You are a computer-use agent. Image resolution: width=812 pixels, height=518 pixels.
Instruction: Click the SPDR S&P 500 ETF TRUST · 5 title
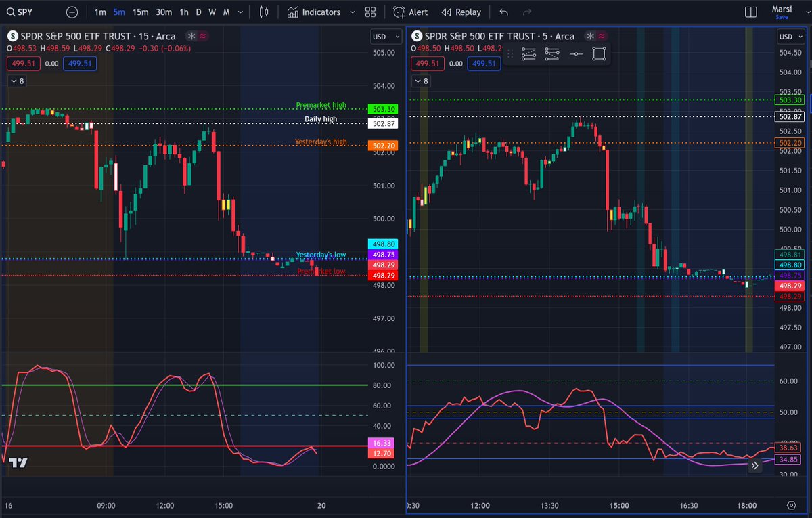pyautogui.click(x=499, y=37)
